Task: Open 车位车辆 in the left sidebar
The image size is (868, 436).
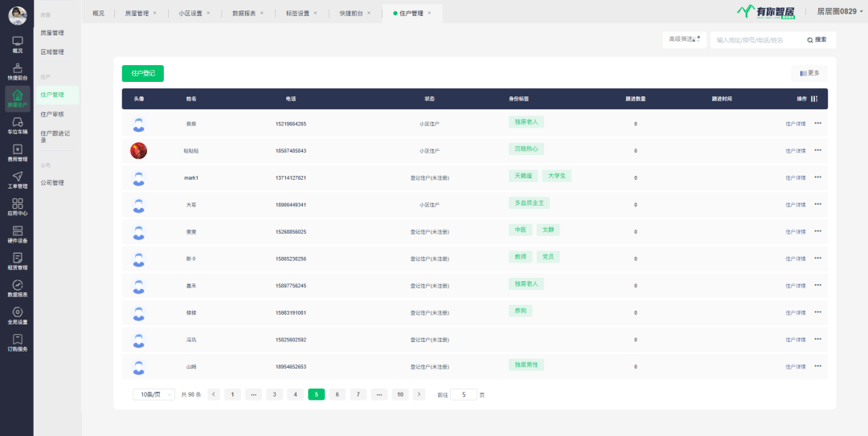Action: point(17,125)
